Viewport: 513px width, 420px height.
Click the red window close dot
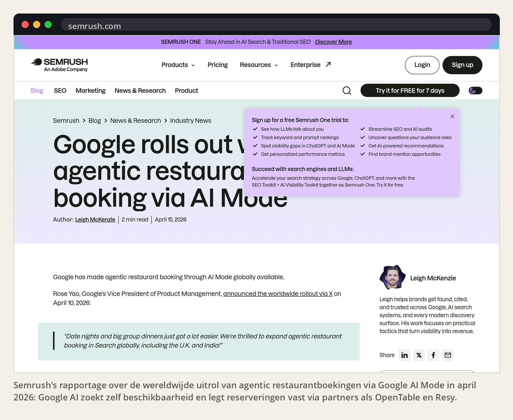[25, 24]
